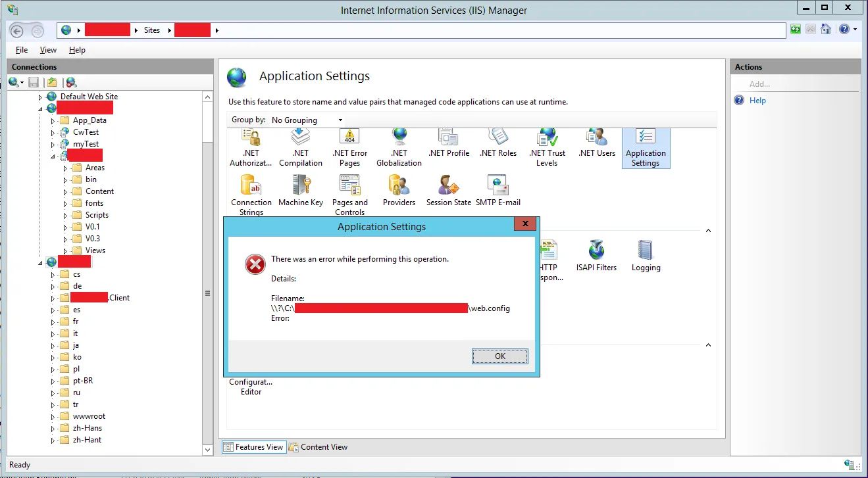
Task: Expand the Areas folder node
Action: point(66,168)
